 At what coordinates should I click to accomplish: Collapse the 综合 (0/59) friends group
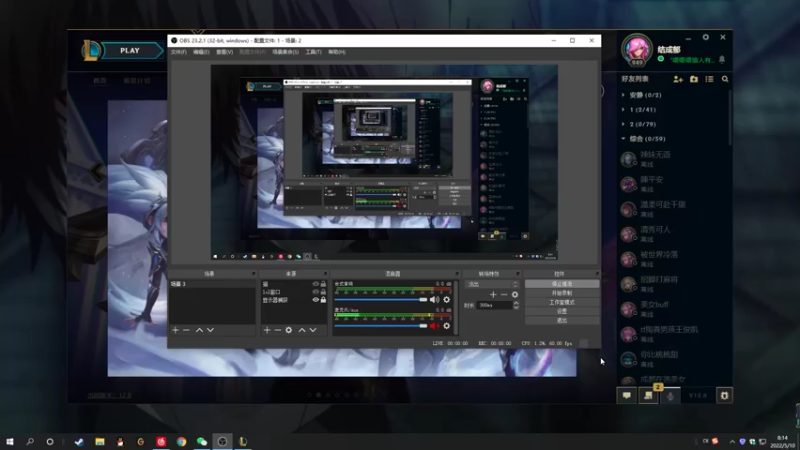point(623,139)
